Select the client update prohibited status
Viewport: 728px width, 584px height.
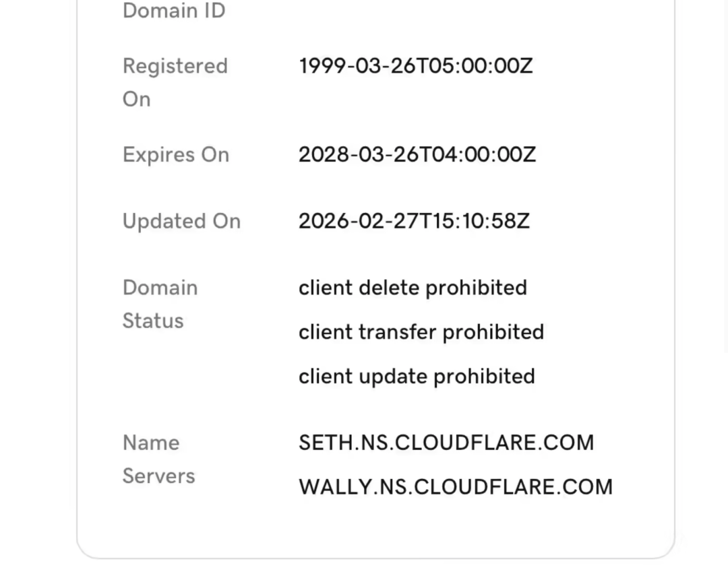pos(417,377)
